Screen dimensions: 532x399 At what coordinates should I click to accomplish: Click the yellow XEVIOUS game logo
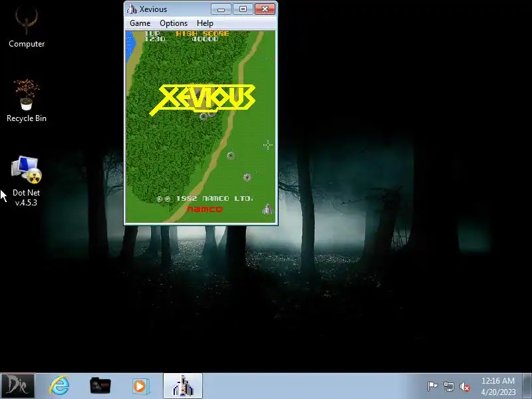(x=203, y=99)
